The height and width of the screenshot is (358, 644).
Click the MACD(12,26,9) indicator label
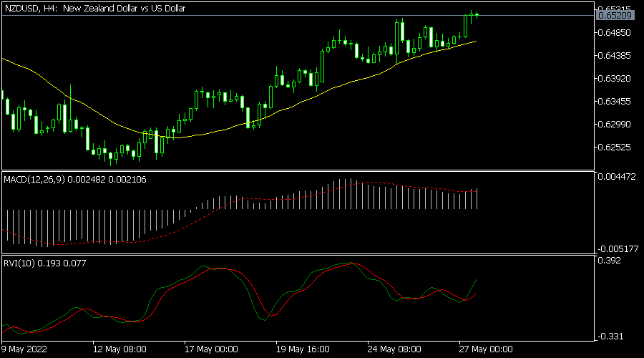tap(75, 180)
